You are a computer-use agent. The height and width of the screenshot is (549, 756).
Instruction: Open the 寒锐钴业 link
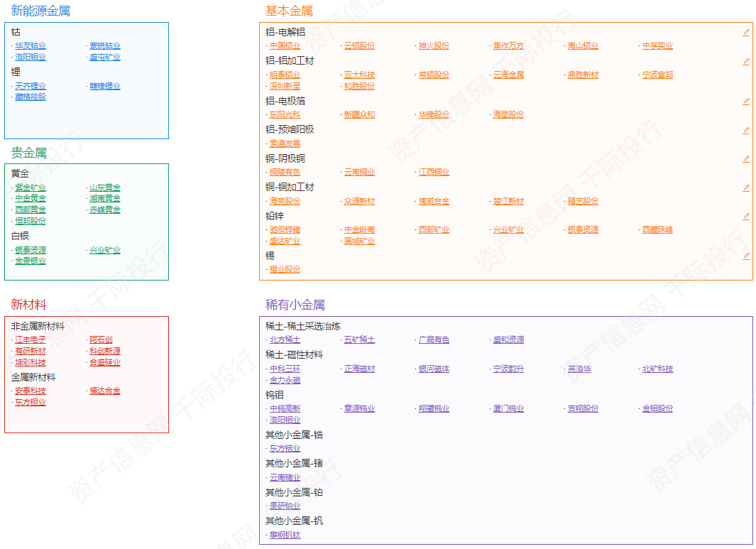105,46
